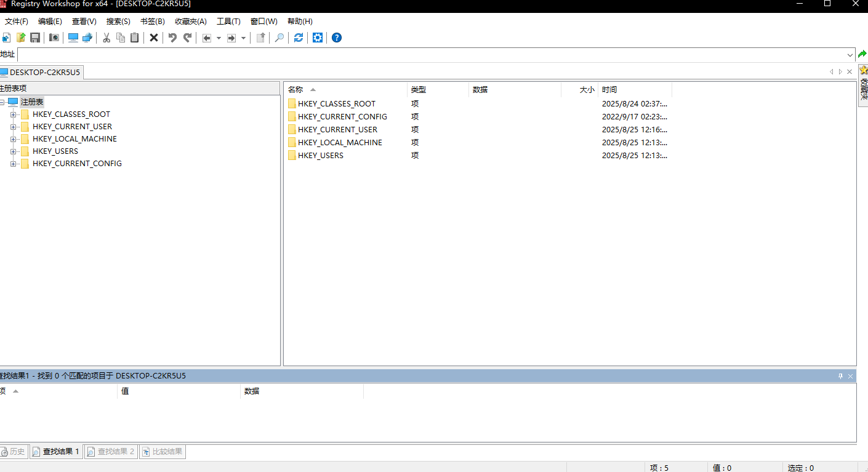The width and height of the screenshot is (868, 472).
Task: Click the open file toolbar icon
Action: pyautogui.click(x=21, y=38)
